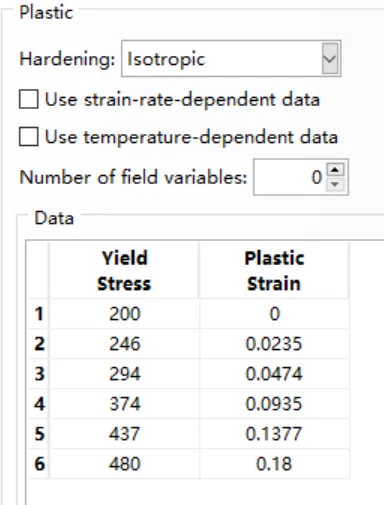Screen dimensions: 384x505
Task: Click the field variables number input
Action: pos(290,177)
